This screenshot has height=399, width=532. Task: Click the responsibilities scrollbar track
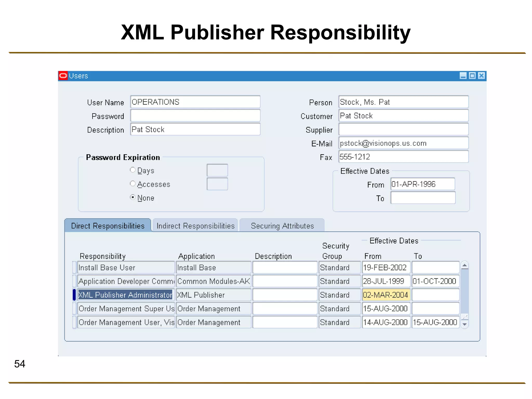464,291
